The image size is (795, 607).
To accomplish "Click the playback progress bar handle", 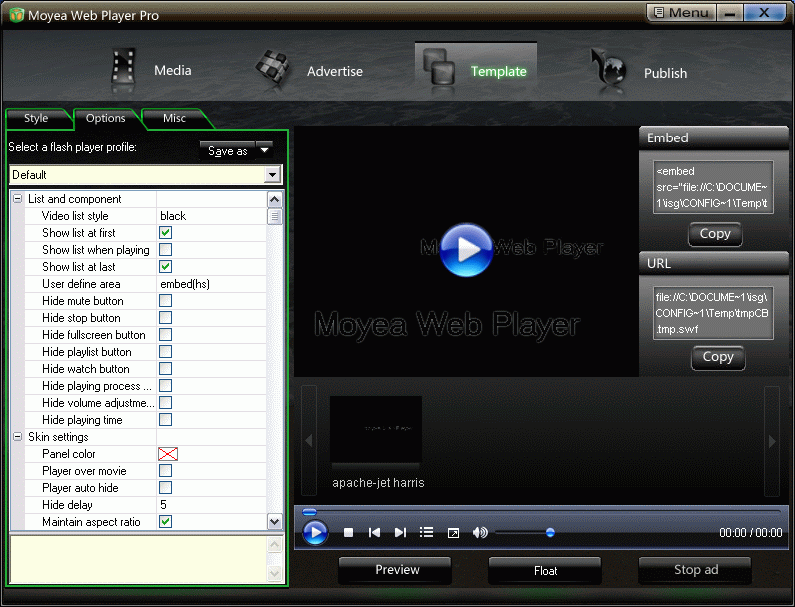I will click(x=309, y=512).
